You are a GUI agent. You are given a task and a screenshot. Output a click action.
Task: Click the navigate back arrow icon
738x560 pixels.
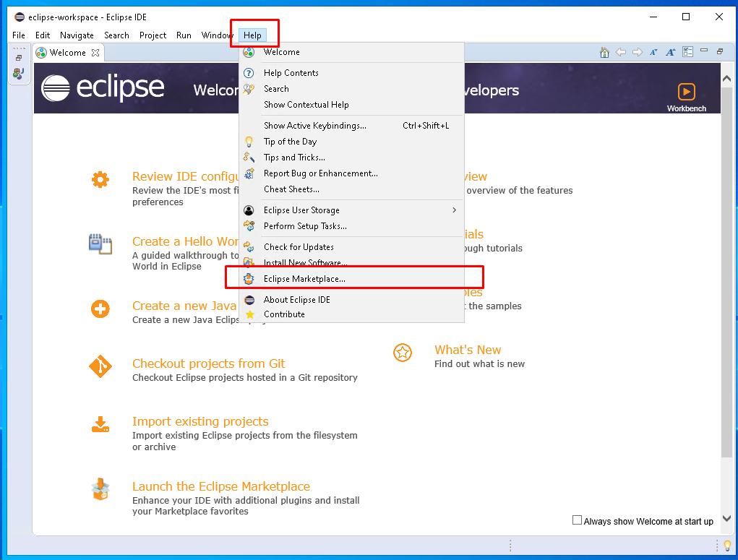pos(621,52)
